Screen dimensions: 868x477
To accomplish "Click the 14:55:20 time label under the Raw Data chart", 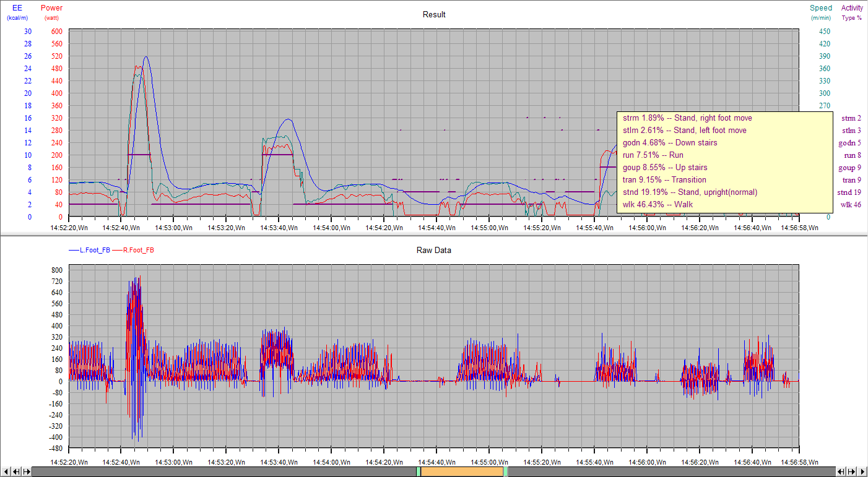I will point(542,462).
